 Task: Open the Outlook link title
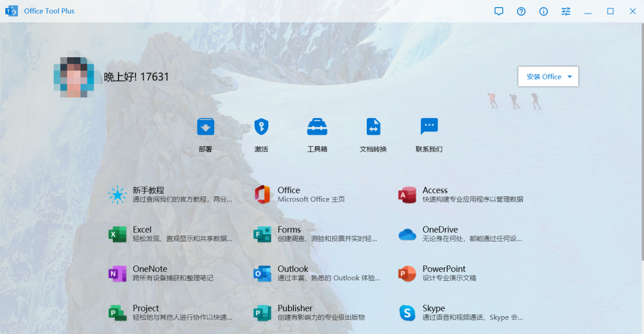[293, 269]
